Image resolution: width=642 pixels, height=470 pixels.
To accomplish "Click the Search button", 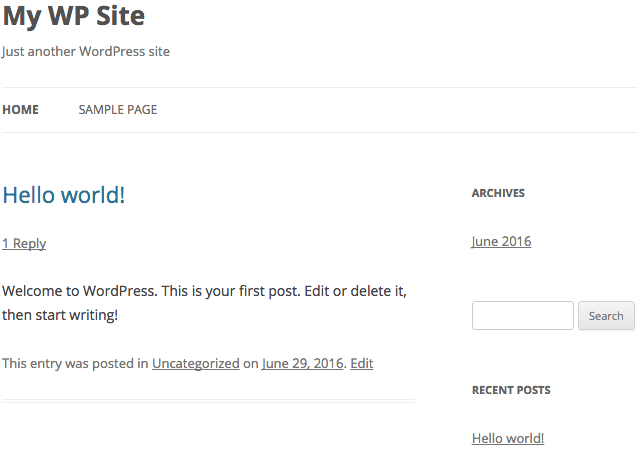I will tap(606, 316).
